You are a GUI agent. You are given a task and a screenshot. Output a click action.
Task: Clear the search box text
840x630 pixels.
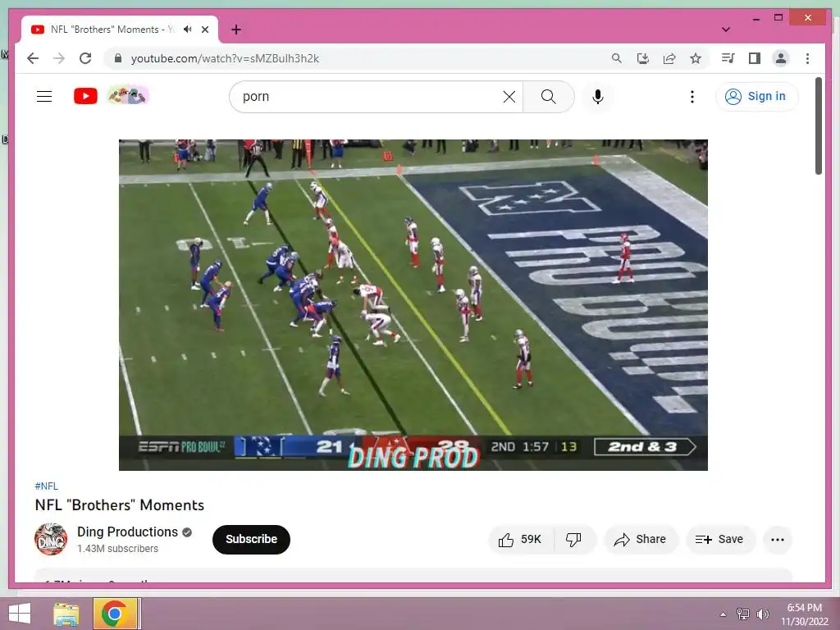[509, 97]
